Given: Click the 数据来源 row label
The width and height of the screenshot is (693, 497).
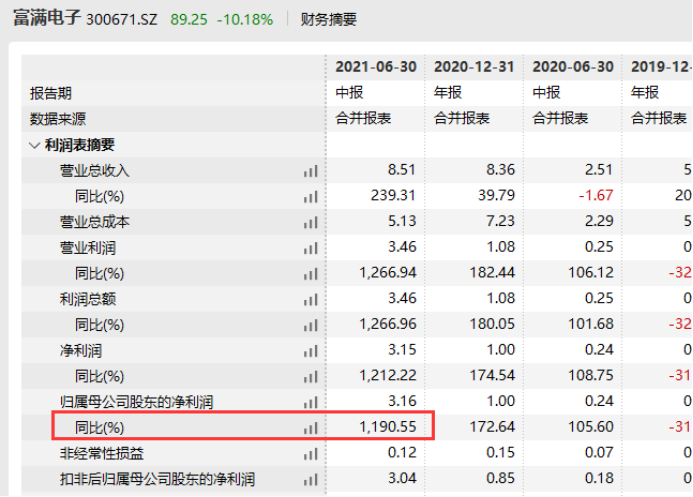Looking at the screenshot, I should [58, 119].
